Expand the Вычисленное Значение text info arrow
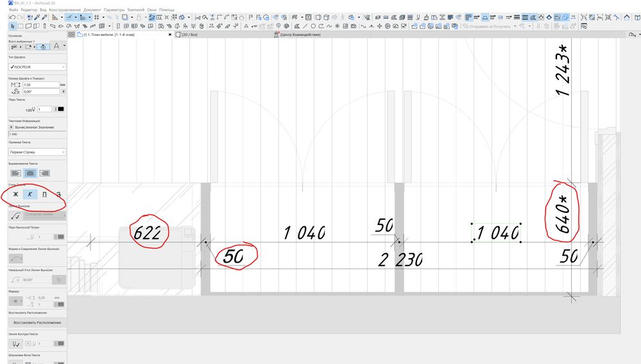The height and width of the screenshot is (364, 641). [12, 128]
